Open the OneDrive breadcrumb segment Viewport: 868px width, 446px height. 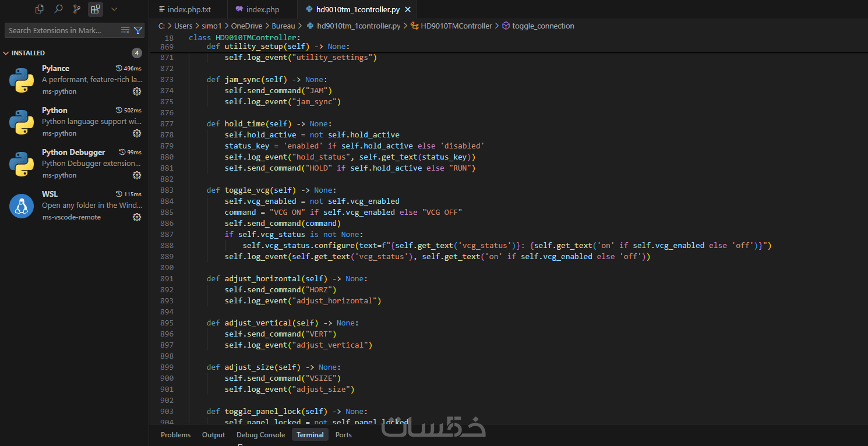click(x=247, y=26)
